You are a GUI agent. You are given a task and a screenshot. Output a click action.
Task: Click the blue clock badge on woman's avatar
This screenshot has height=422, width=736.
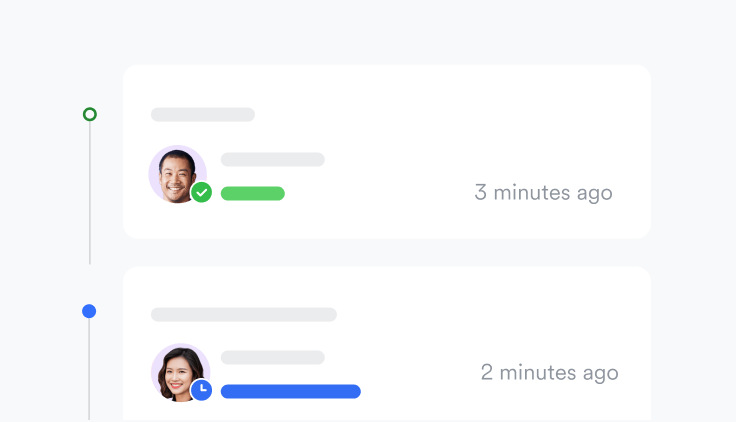tap(202, 390)
